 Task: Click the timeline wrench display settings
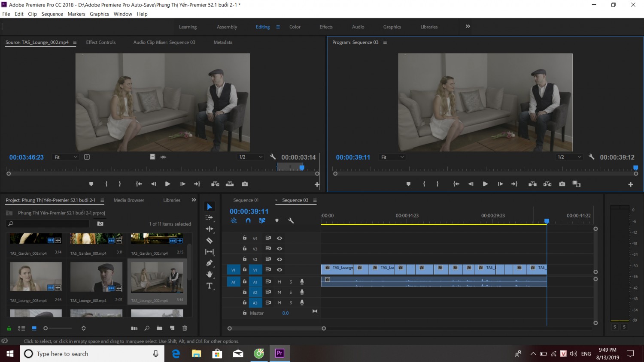click(291, 220)
